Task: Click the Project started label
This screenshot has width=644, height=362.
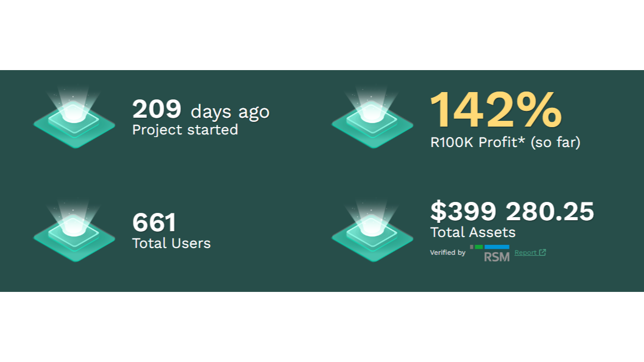Action: pos(185,130)
